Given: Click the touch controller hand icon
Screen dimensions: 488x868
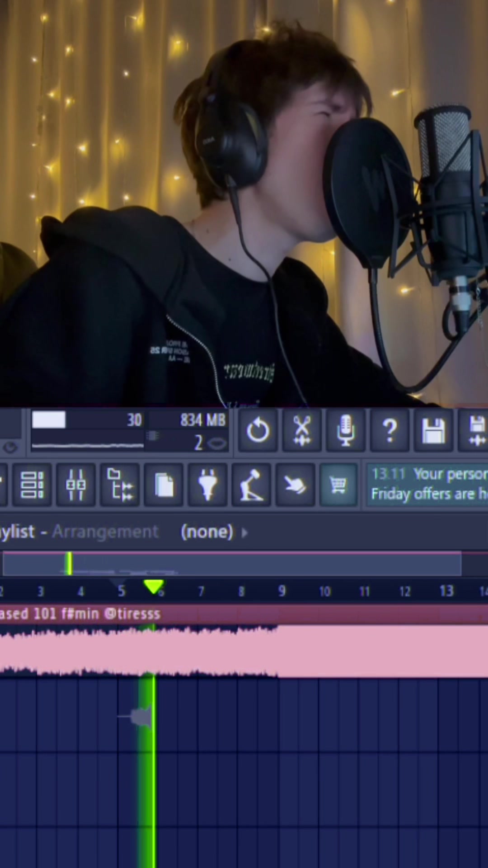Looking at the screenshot, I should click(x=295, y=485).
